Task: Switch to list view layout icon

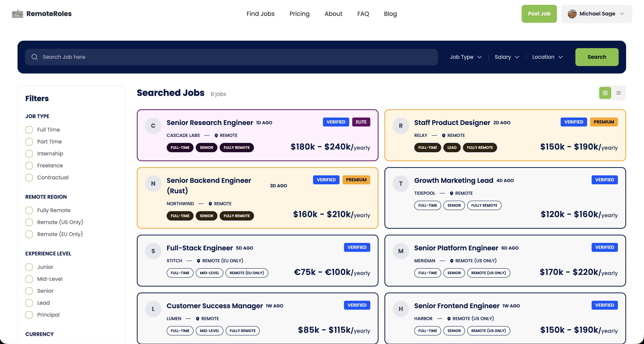Action: coord(618,93)
